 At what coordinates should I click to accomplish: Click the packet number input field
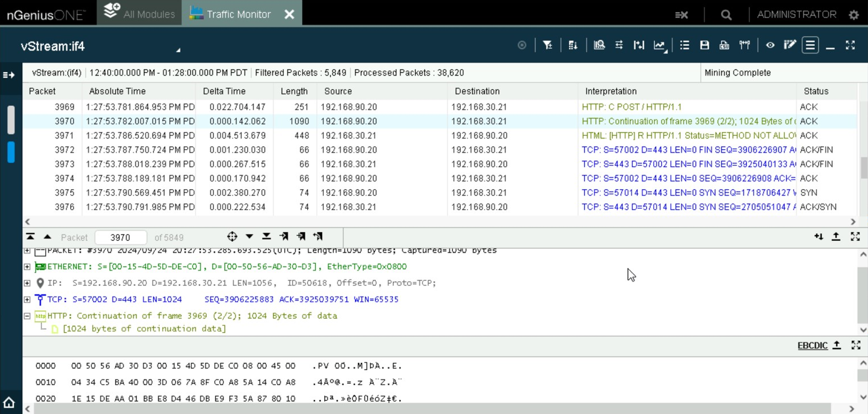121,238
